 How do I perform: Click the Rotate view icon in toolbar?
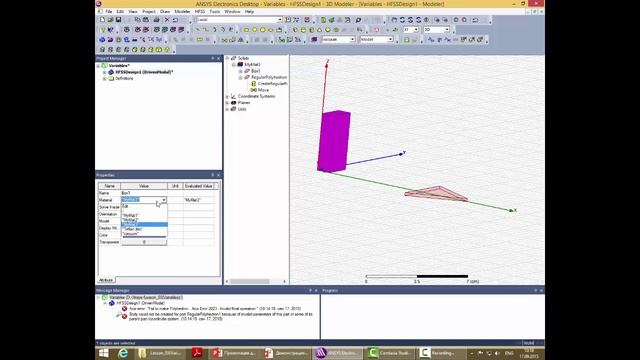(402, 20)
